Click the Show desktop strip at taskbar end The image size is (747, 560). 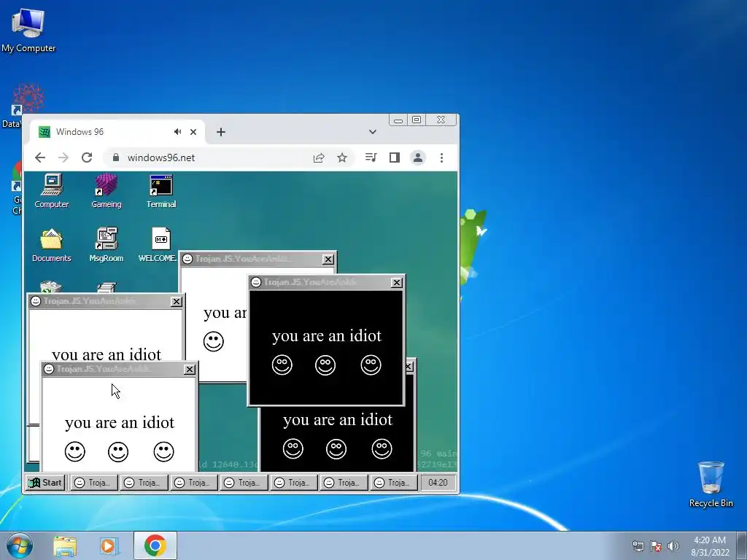(x=743, y=545)
